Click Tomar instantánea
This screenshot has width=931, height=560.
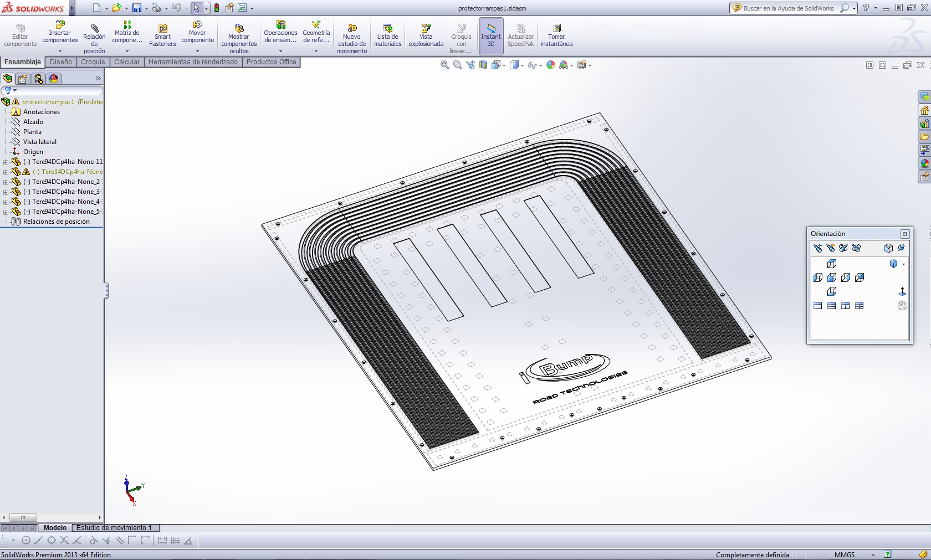point(556,35)
